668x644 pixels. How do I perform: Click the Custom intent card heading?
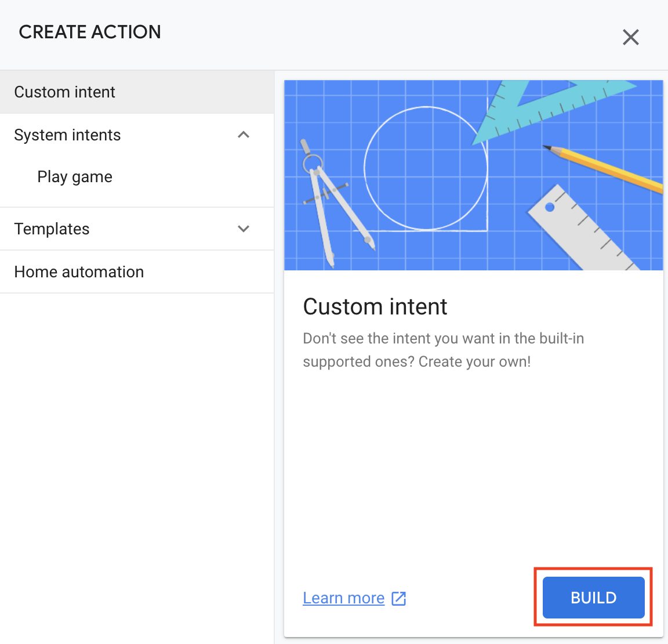pyautogui.click(x=375, y=306)
